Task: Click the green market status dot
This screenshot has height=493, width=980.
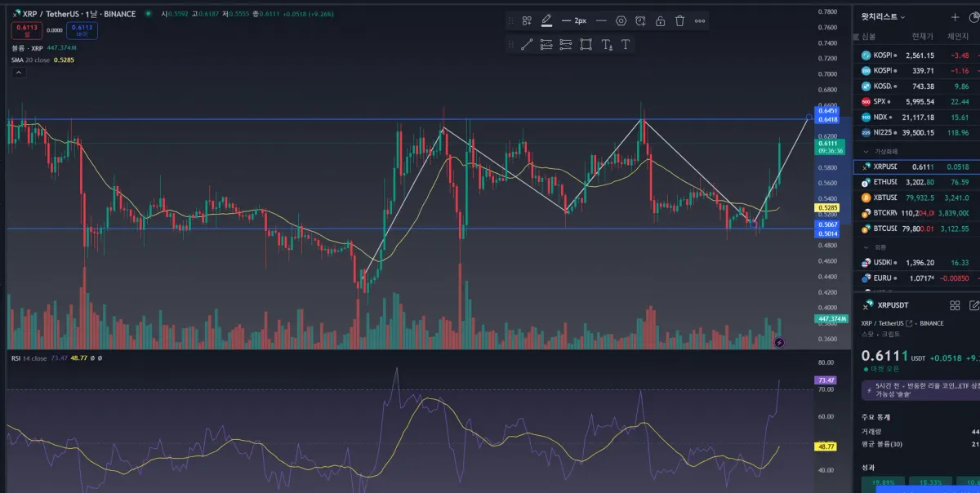Action: pyautogui.click(x=146, y=14)
